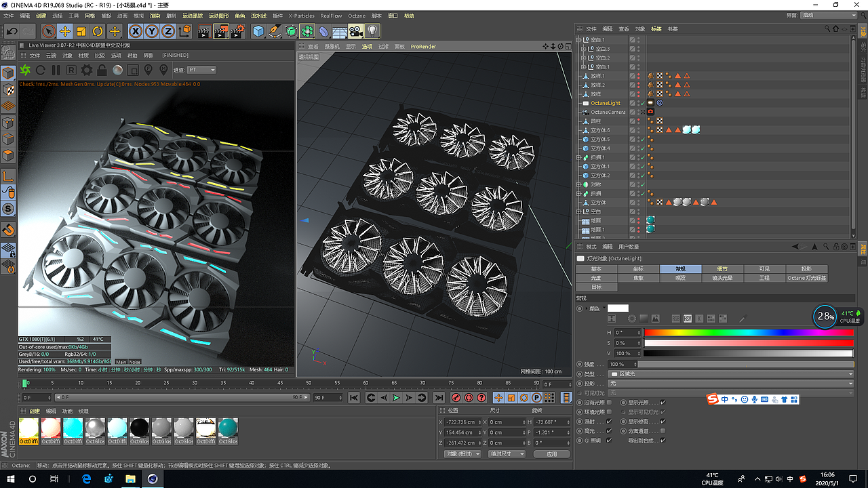Pick color with the eyedropper tool
Viewport: 868px width, 488px height.
tap(742, 319)
